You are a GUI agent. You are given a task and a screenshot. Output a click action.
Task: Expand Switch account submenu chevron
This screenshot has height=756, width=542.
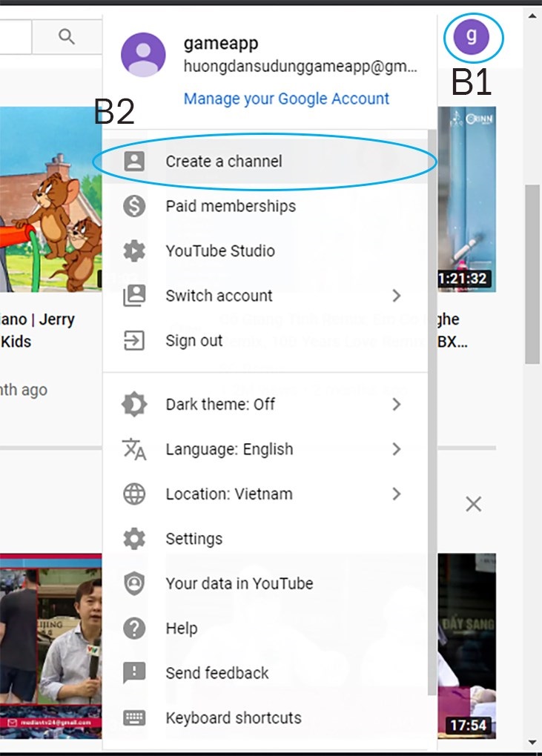point(397,296)
